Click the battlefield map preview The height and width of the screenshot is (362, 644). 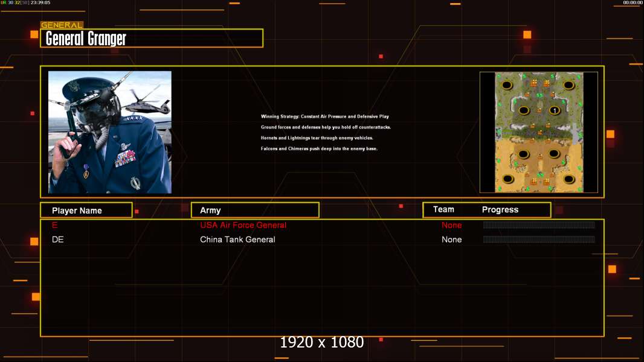click(539, 132)
